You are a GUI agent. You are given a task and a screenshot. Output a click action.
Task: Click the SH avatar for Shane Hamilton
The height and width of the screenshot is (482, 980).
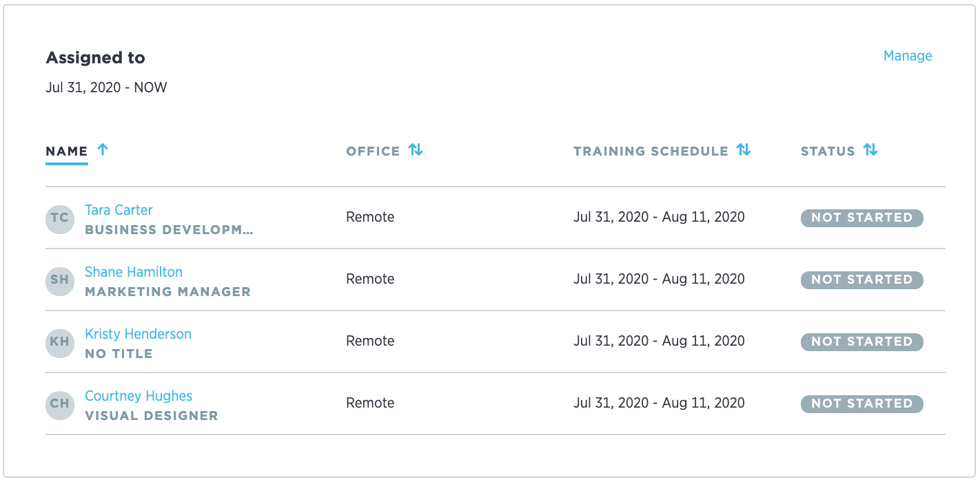coord(60,280)
